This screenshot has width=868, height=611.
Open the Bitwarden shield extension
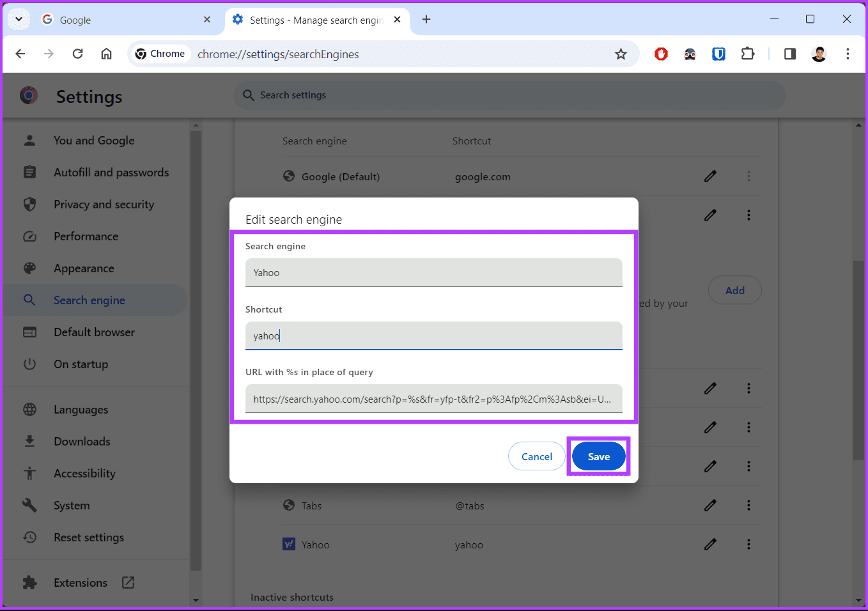coord(718,54)
